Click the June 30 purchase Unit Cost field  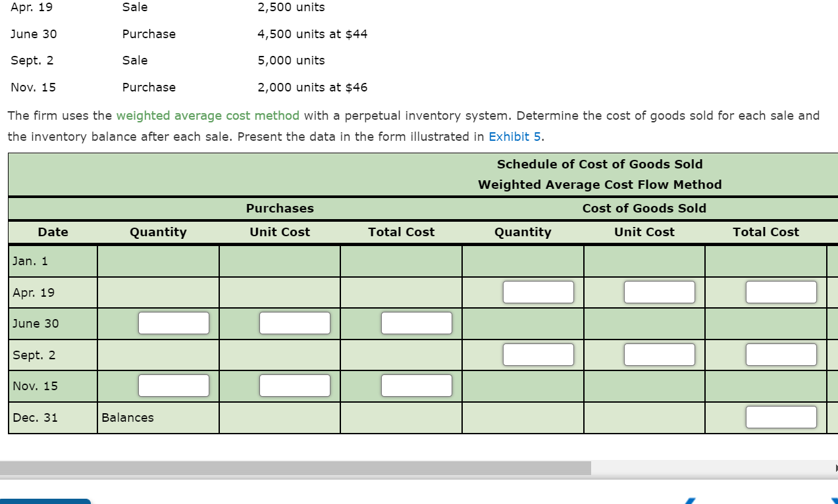coord(295,322)
